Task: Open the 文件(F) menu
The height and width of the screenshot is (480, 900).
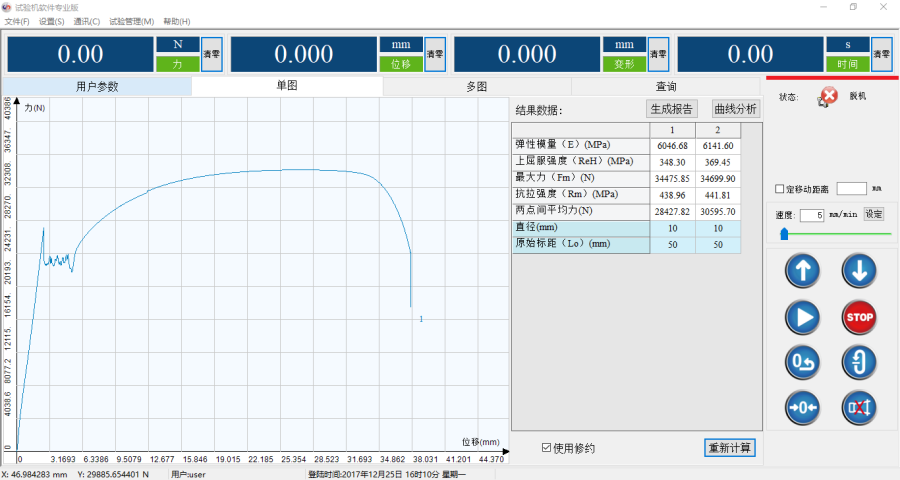Action: [17, 21]
